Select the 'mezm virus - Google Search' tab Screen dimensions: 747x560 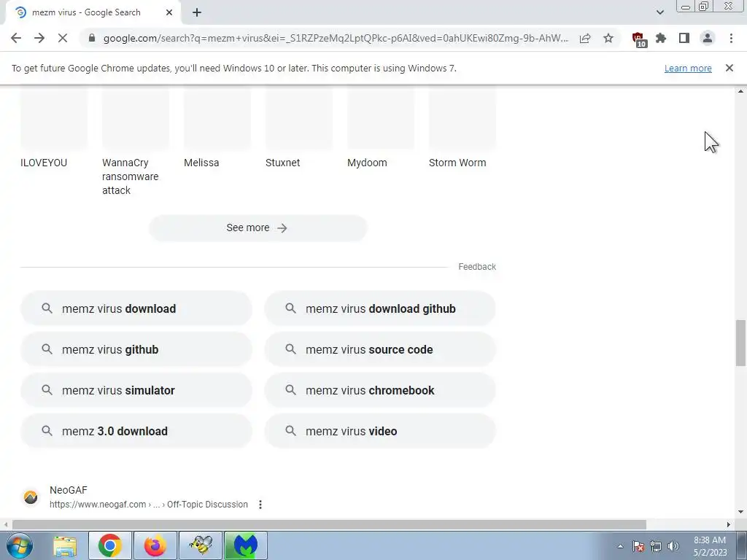click(91, 12)
